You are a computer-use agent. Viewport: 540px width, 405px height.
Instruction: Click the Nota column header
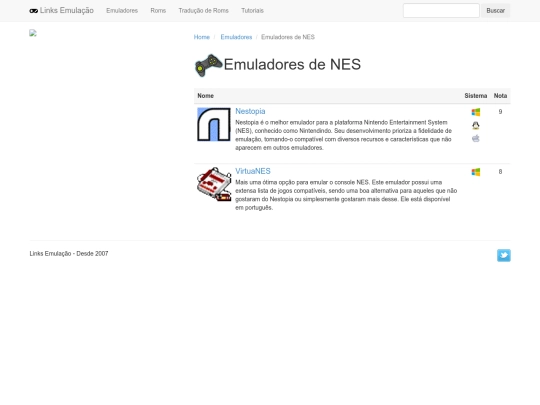(x=500, y=96)
